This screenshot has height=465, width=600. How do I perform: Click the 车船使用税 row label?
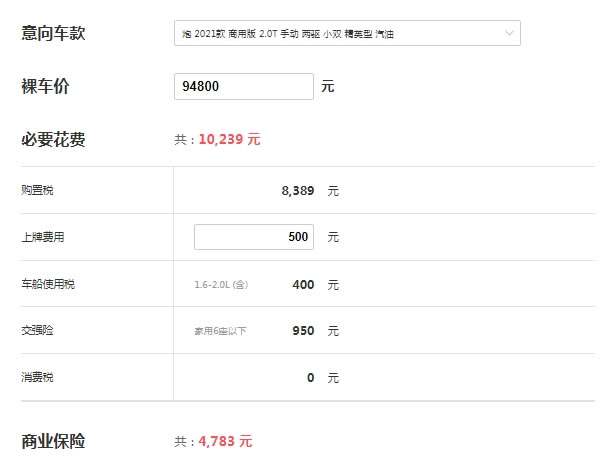(x=48, y=284)
